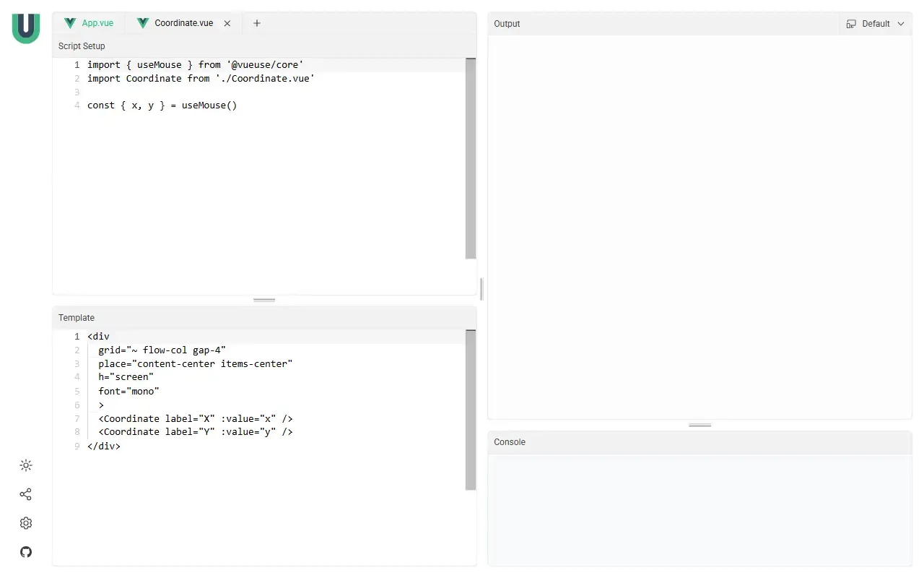Click the line 'const { x, y } = useMouse()'
The width and height of the screenshot is (924, 578).
pyautogui.click(x=162, y=105)
